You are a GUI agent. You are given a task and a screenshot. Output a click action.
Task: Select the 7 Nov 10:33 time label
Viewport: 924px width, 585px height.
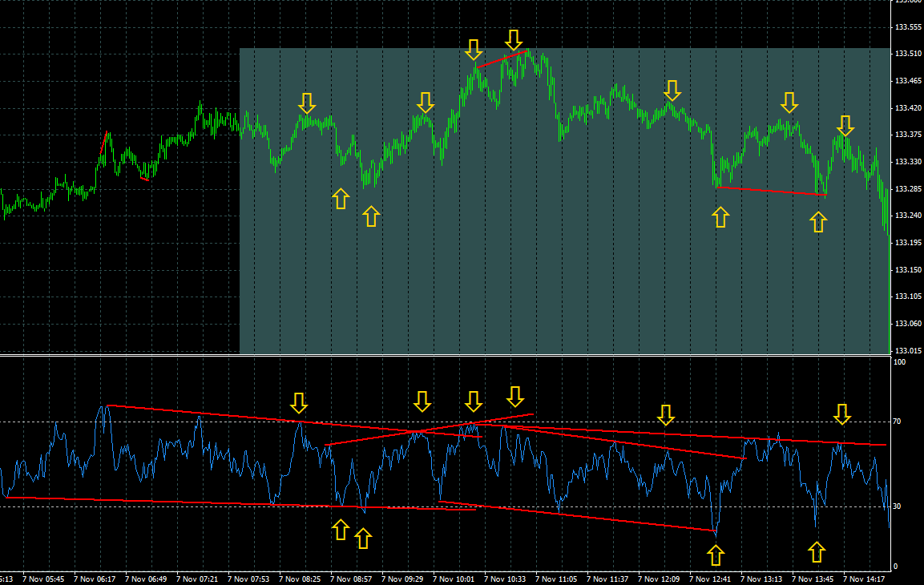pyautogui.click(x=505, y=579)
